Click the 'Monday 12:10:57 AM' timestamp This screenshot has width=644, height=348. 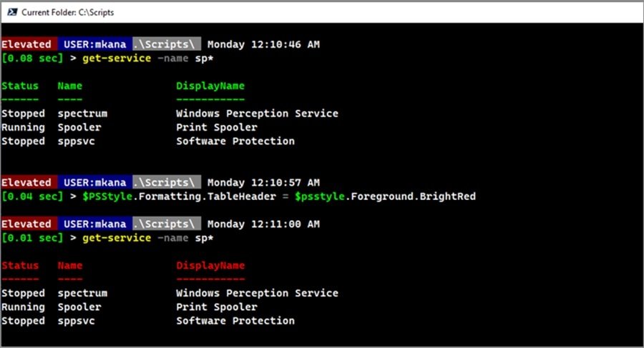point(263,182)
